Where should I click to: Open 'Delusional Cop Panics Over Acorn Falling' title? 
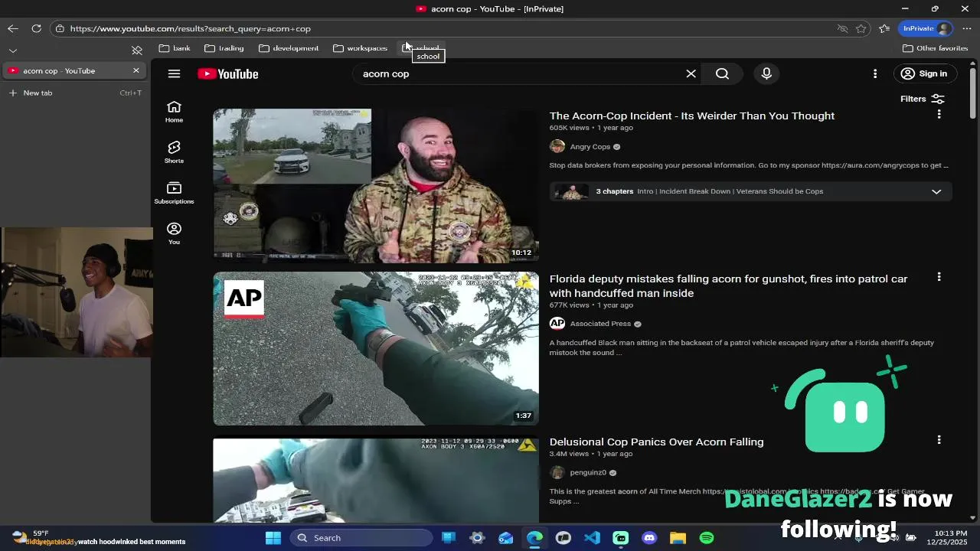tap(656, 442)
